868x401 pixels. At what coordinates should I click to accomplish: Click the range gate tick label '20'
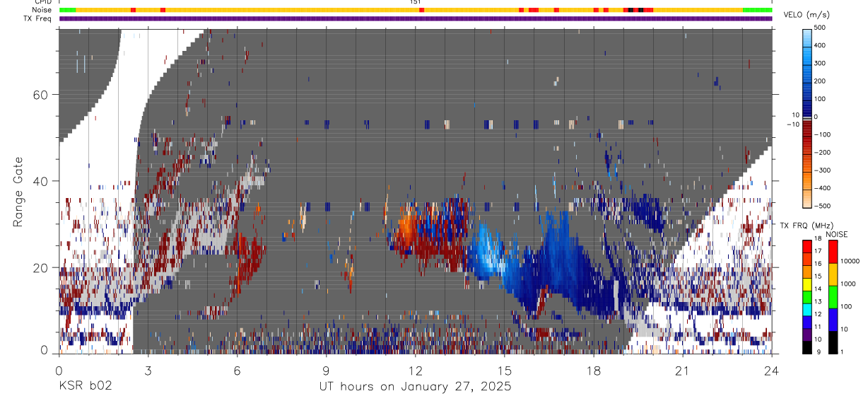41,267
